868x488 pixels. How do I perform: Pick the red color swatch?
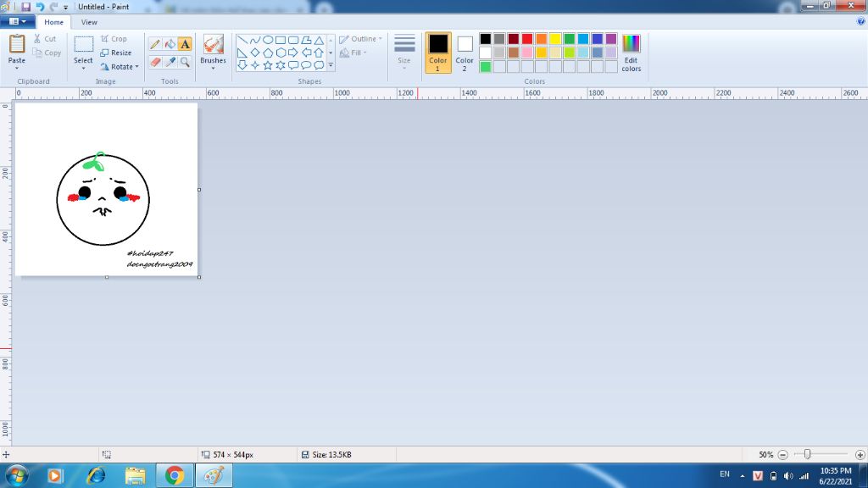pos(527,39)
